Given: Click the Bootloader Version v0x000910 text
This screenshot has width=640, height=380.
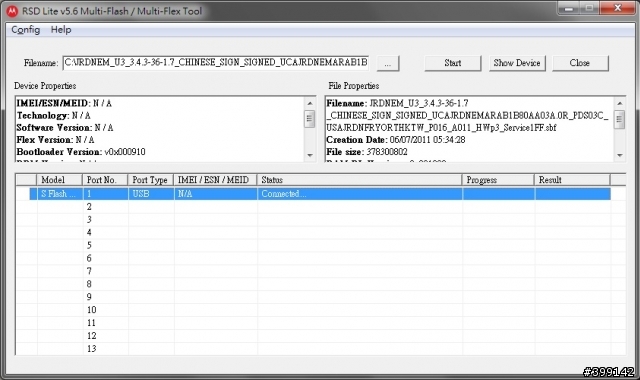Looking at the screenshot, I should (81, 152).
